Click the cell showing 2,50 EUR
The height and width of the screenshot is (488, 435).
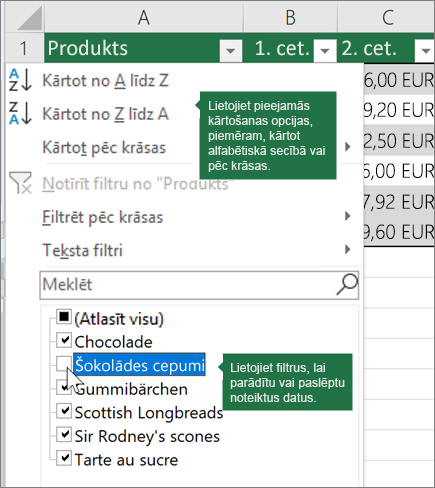[x=399, y=140]
